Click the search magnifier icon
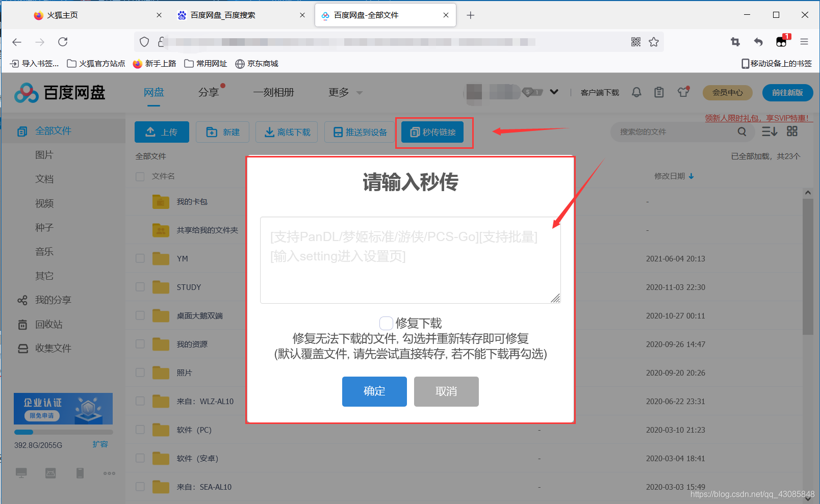This screenshot has height=504, width=820. pos(742,131)
